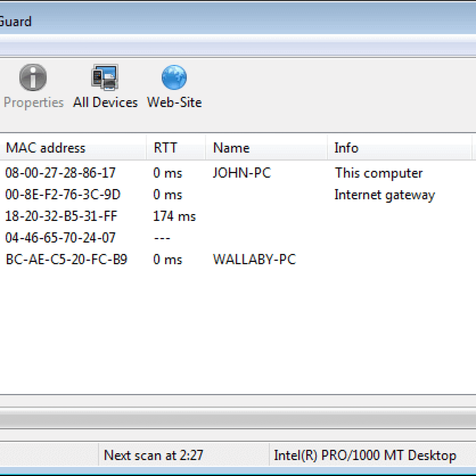The image size is (476, 476).
Task: Select the JOHN-PC device row
Action: (x=242, y=173)
